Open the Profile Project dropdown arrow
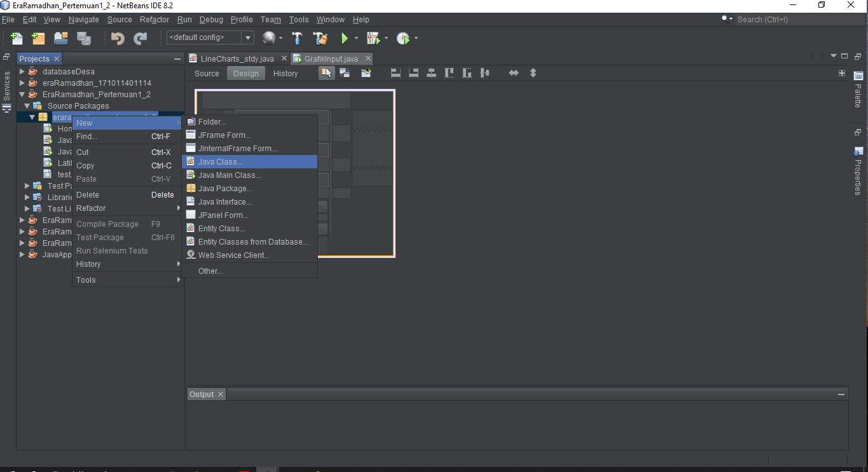Viewport: 868px width, 472px height. click(417, 38)
